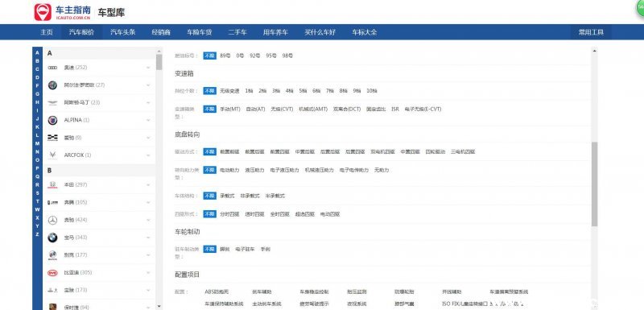Select the Buick (别克) brand logo
This screenshot has height=310, width=644.
(52, 255)
